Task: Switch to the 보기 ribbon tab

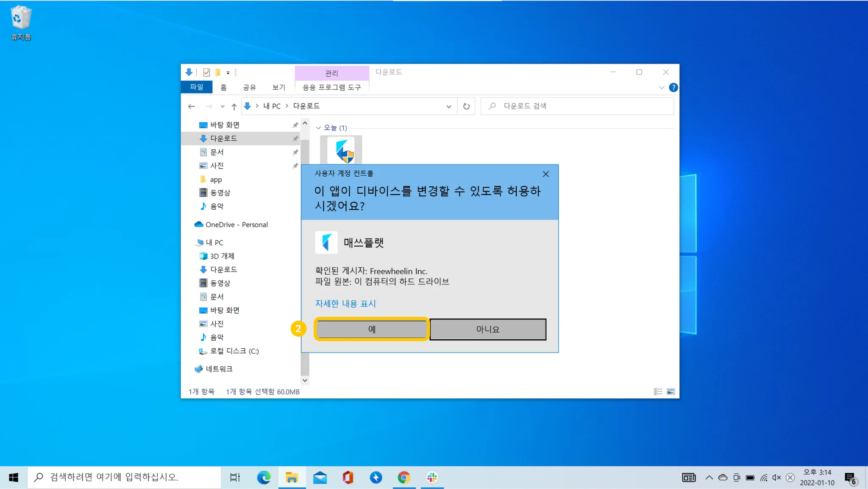Action: 278,87
